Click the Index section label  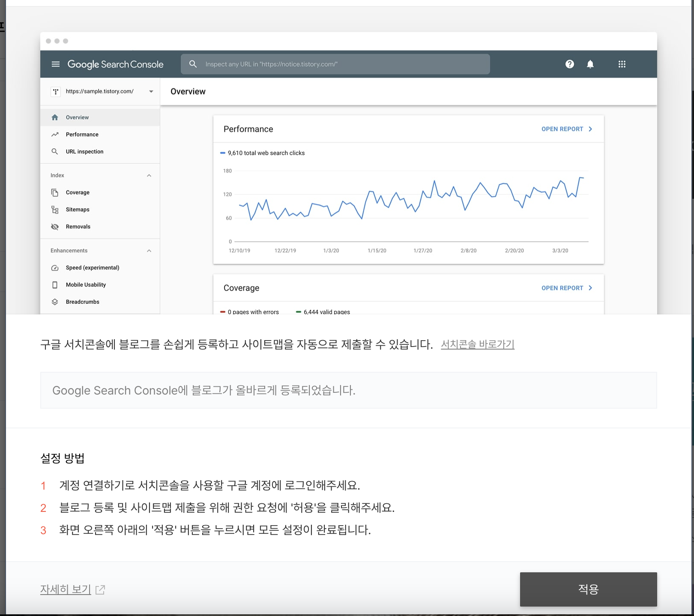[x=57, y=176]
